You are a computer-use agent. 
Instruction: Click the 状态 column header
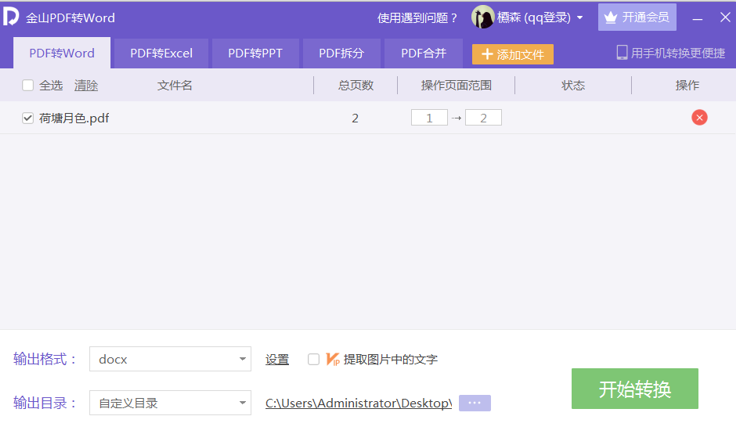573,85
